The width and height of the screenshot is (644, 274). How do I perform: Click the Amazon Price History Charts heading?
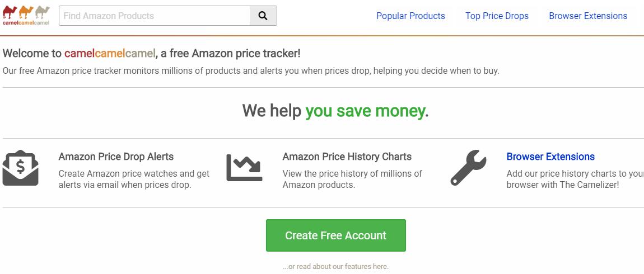click(347, 157)
